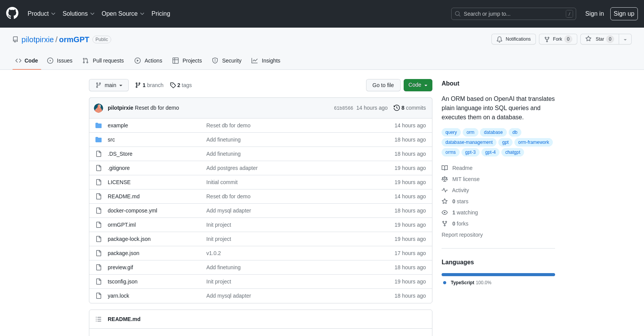
Task: Click pilotpirxie's avatar in commit header
Action: [x=99, y=108]
